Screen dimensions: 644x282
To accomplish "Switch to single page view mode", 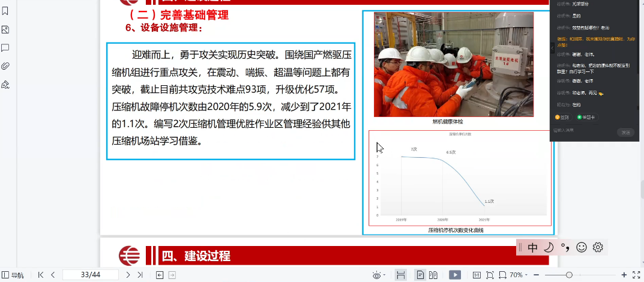I will coord(420,275).
